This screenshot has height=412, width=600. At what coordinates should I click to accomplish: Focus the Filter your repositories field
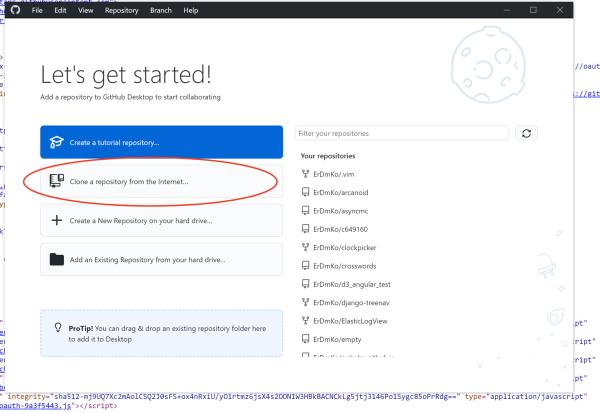click(x=402, y=133)
